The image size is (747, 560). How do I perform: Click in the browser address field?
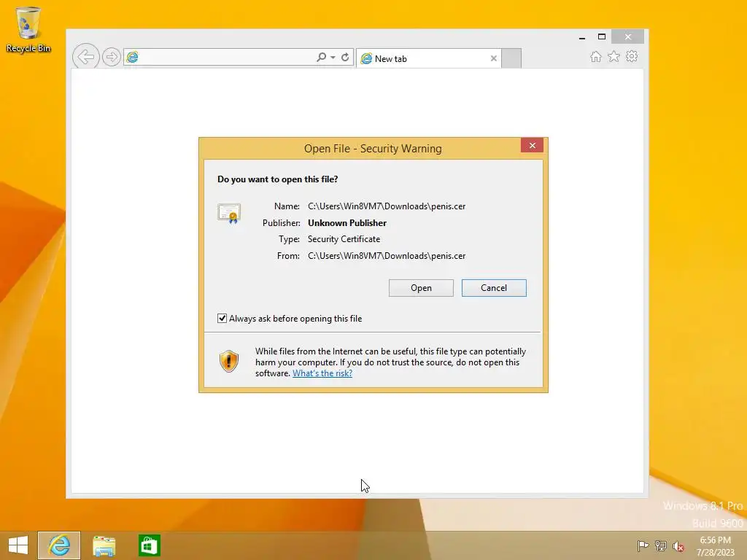coord(226,57)
